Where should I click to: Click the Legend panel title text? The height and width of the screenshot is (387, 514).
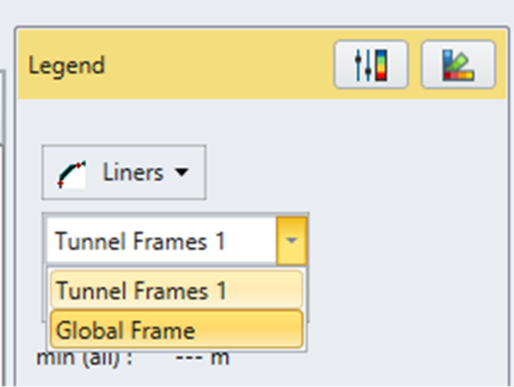coord(66,65)
